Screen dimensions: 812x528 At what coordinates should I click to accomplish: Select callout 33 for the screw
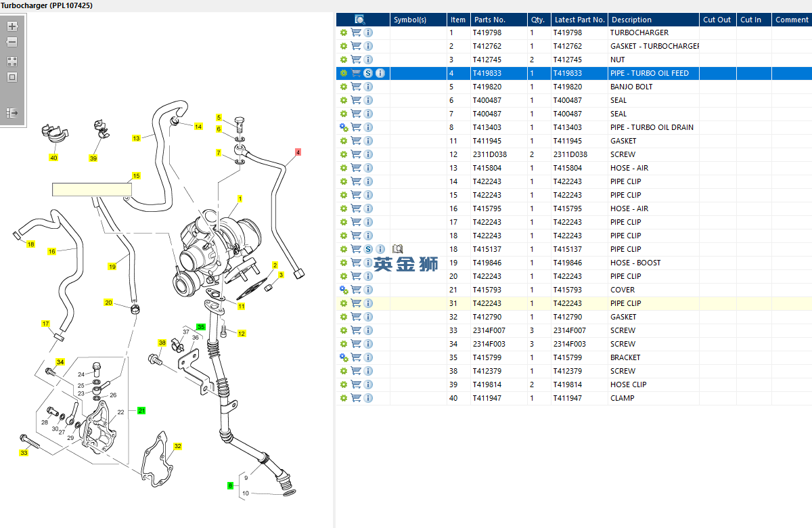[x=24, y=452]
